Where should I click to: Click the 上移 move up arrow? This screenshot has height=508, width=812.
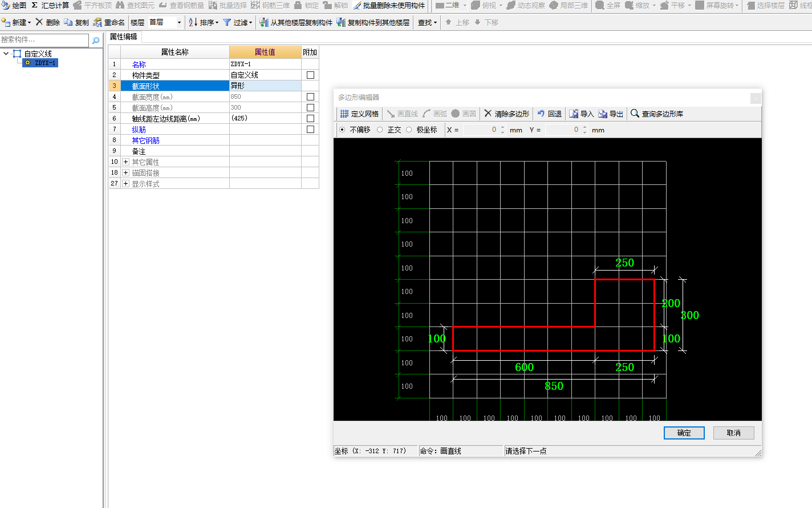point(449,22)
